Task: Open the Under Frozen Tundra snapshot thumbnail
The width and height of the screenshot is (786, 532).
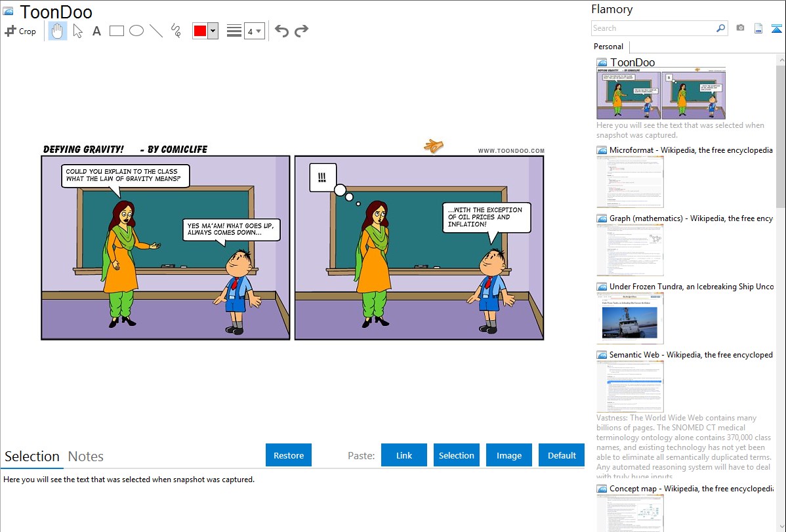Action: click(x=630, y=318)
